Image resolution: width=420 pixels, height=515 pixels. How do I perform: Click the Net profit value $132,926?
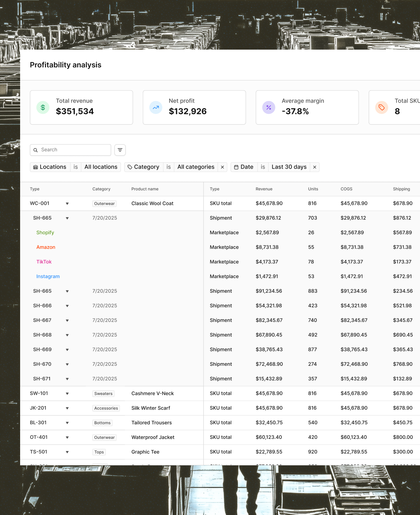click(188, 111)
